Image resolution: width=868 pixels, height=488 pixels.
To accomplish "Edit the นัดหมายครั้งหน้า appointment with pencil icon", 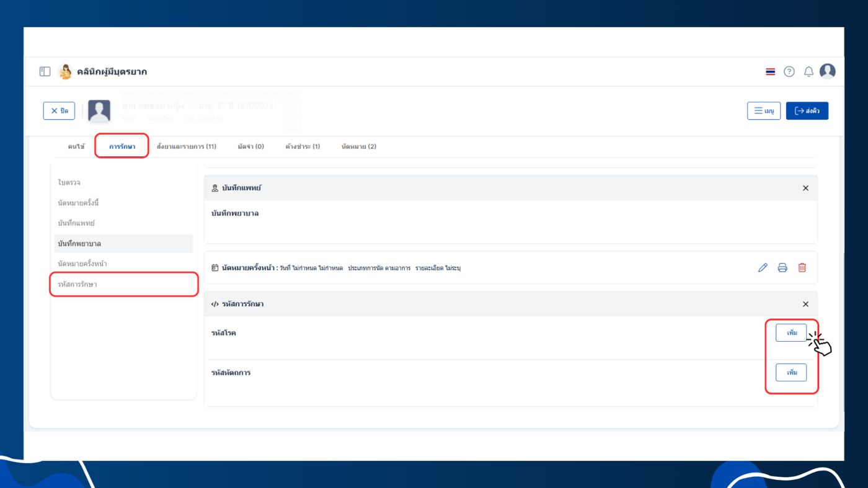I will click(763, 268).
